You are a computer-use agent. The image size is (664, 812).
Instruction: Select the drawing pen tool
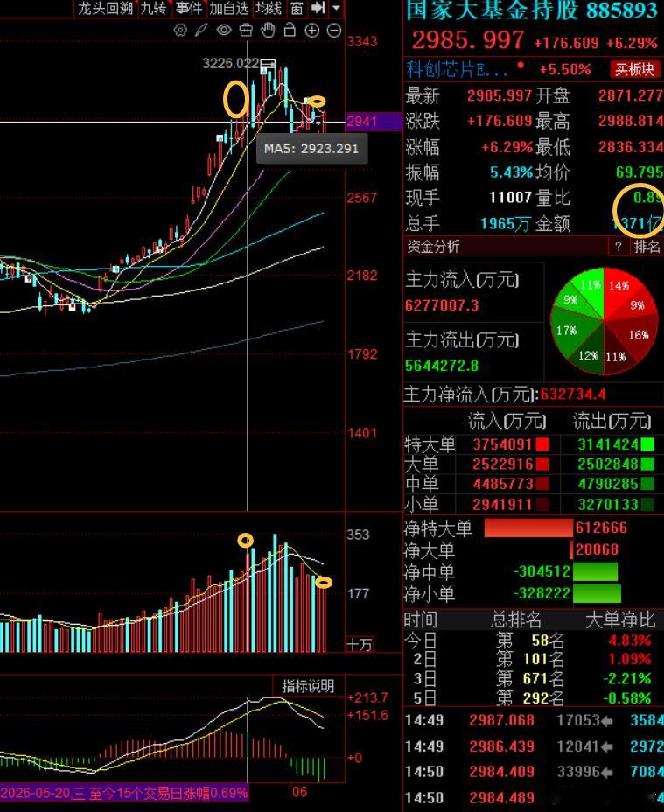click(201, 30)
